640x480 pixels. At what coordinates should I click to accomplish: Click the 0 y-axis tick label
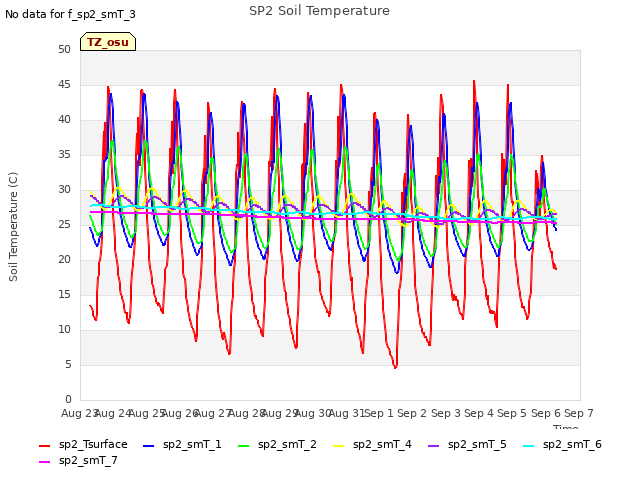[68, 400]
